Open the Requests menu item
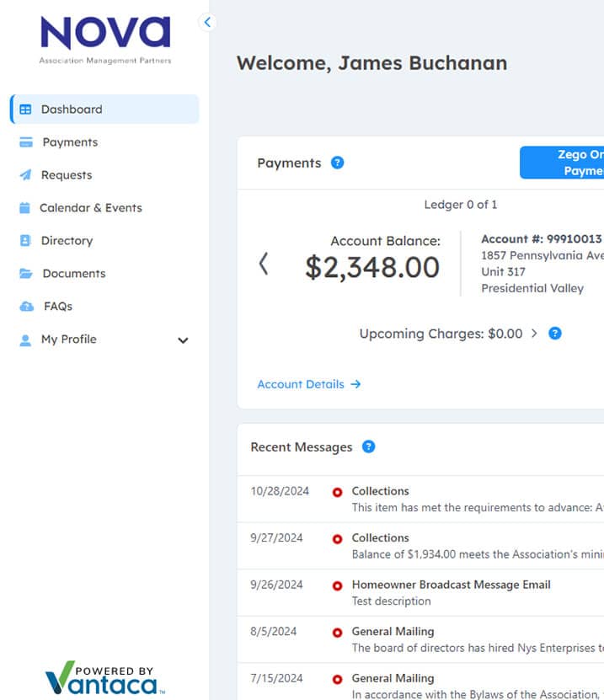Viewport: 604px width, 700px height. [x=67, y=175]
